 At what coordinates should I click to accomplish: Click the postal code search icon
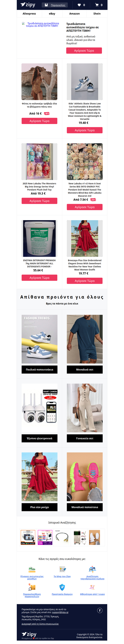(92, 569)
